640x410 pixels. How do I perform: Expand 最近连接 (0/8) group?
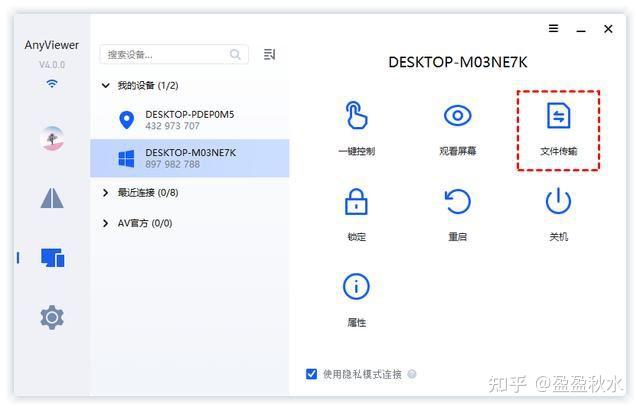coord(105,193)
